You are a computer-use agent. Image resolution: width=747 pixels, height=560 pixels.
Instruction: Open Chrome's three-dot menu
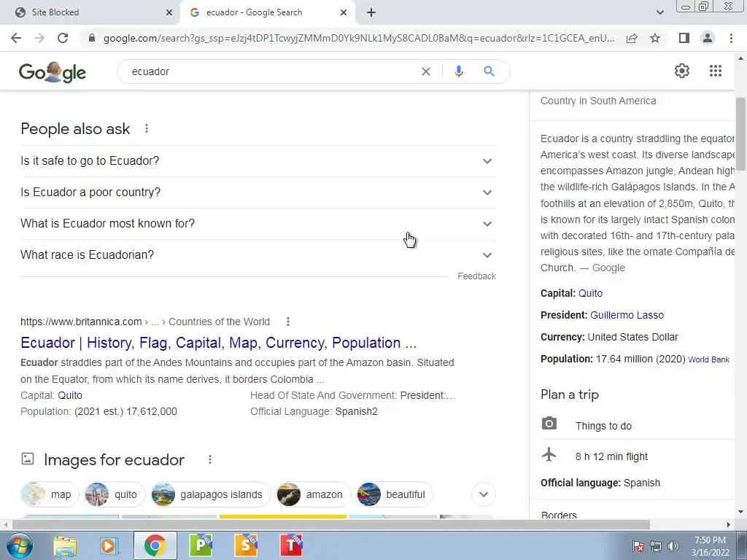pyautogui.click(x=731, y=38)
